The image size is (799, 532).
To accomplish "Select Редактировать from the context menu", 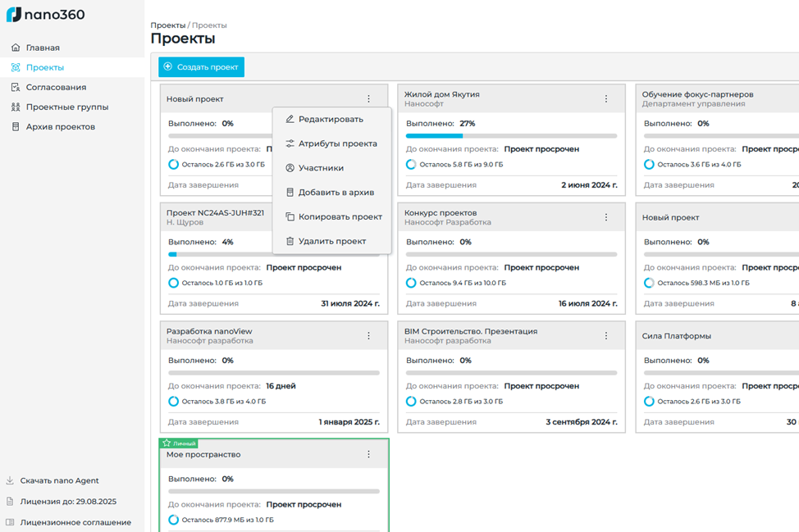I will click(x=331, y=119).
